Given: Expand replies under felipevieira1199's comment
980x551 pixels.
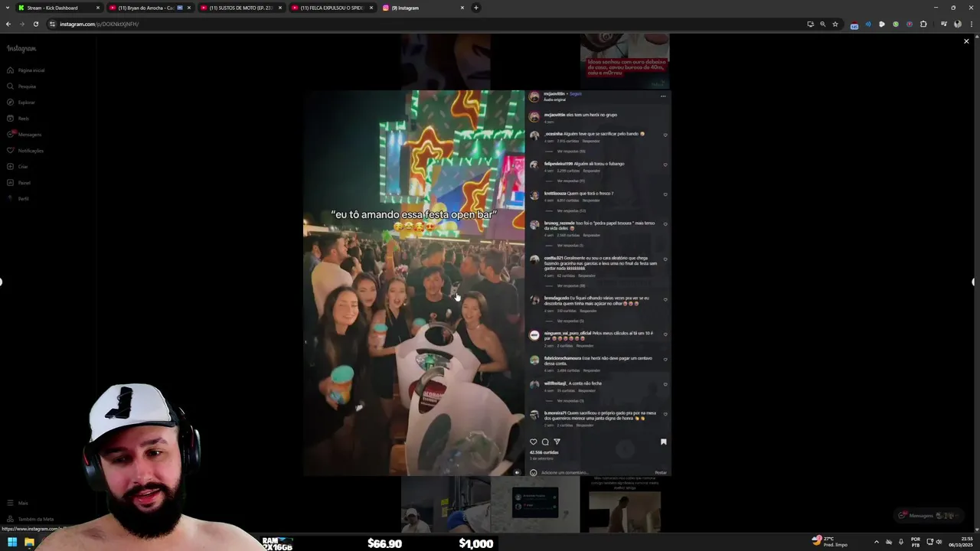Looking at the screenshot, I should [571, 181].
